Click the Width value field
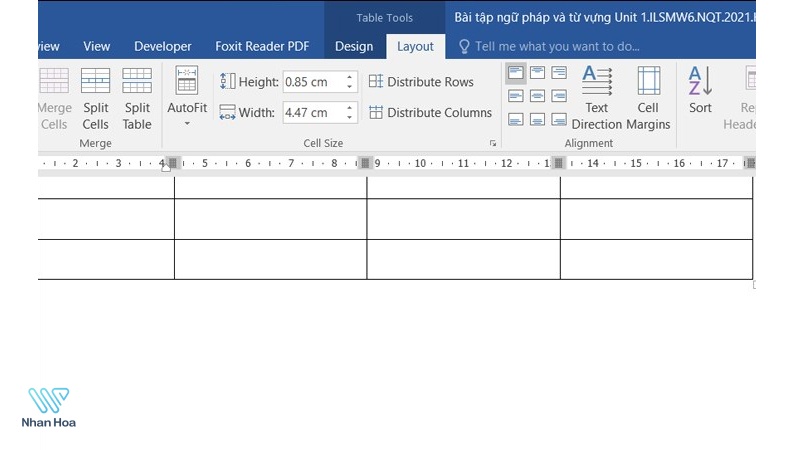The height and width of the screenshot is (450, 800). coord(313,112)
